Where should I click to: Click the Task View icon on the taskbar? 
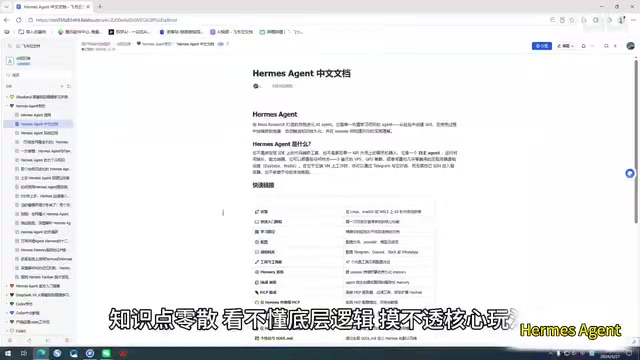[x=24, y=353]
